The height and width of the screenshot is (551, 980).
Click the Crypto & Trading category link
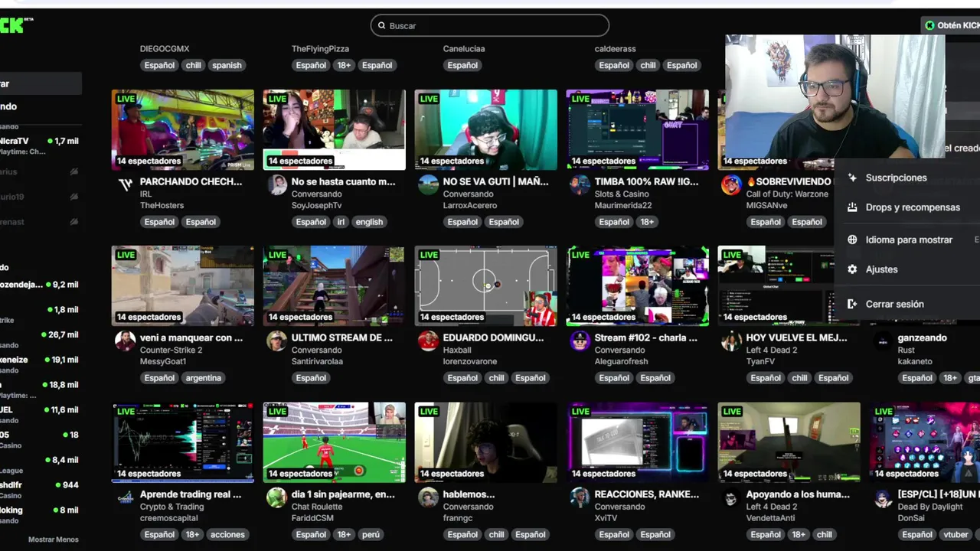pyautogui.click(x=171, y=507)
